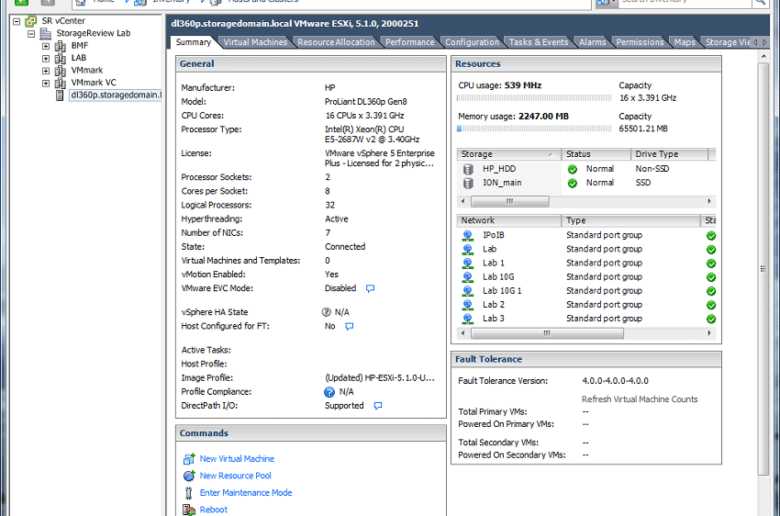
Task: Click the VMmark cluster icon
Action: click(x=60, y=71)
